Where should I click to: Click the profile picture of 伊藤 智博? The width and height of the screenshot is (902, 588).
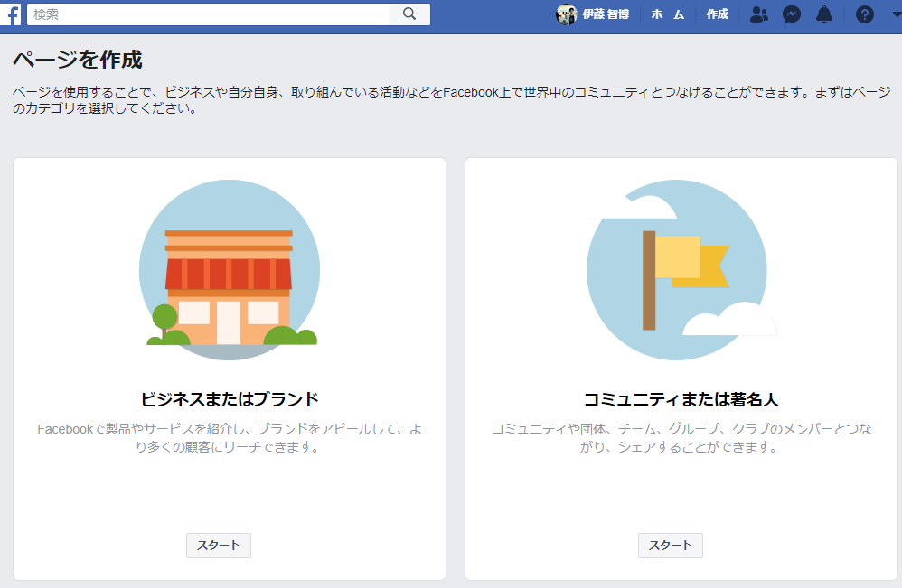[x=566, y=14]
